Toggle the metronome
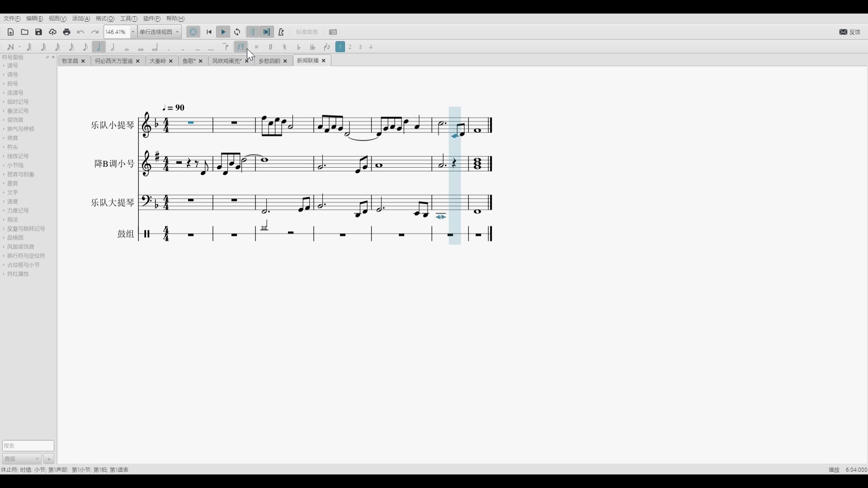The image size is (868, 488). point(281,32)
